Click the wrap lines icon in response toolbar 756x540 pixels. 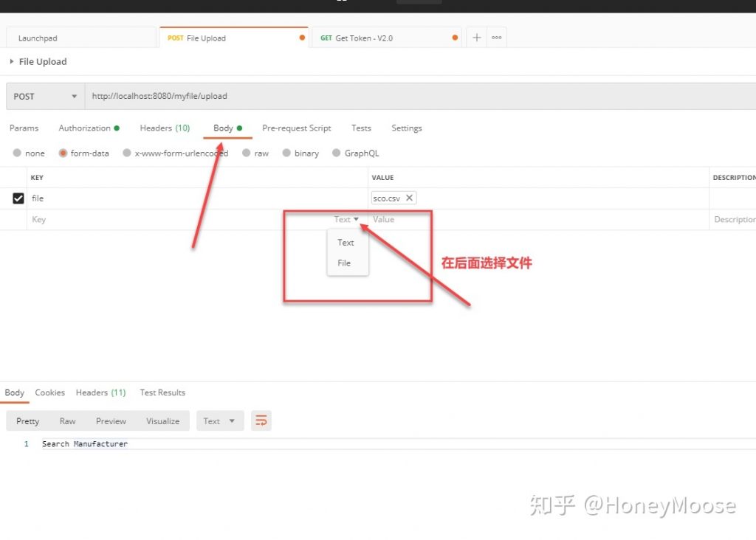[261, 420]
